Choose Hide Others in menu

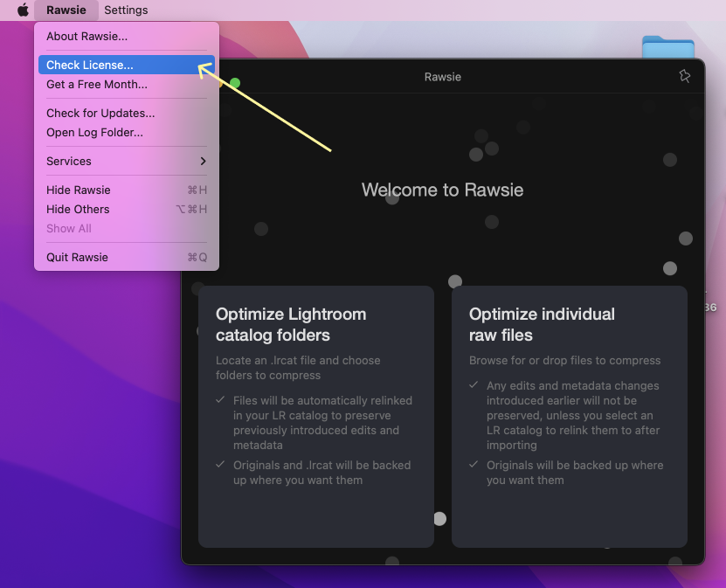(x=127, y=210)
